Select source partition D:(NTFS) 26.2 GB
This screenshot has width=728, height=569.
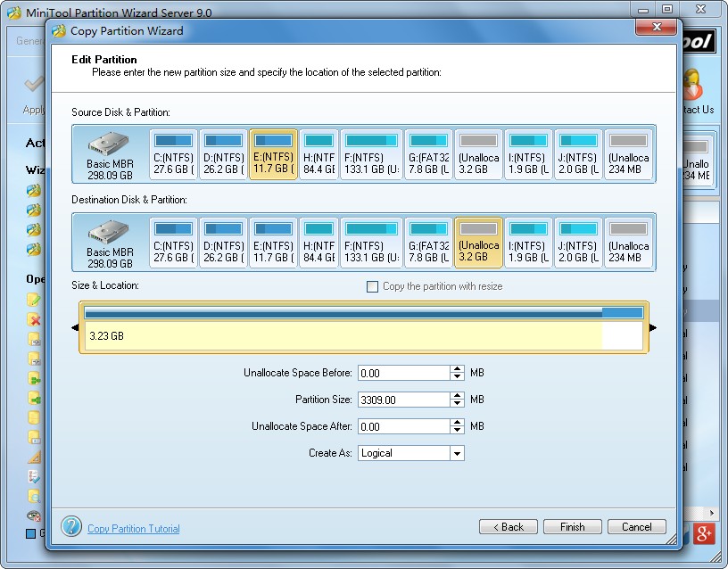pos(223,154)
